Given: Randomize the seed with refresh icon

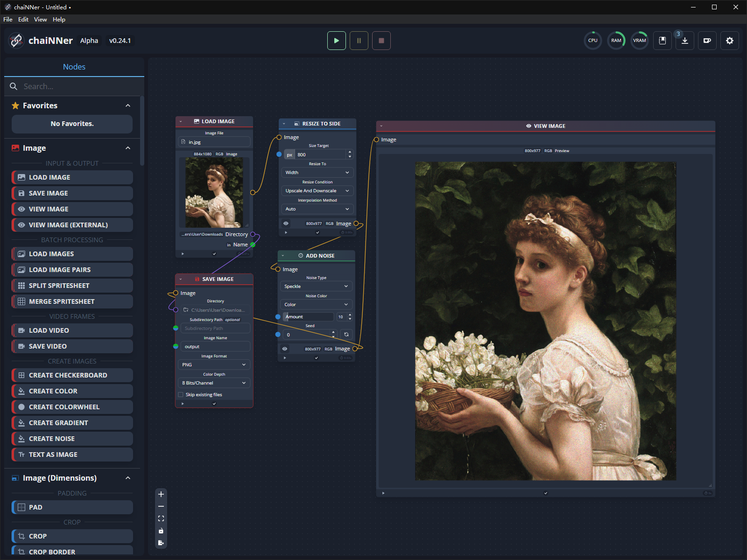Looking at the screenshot, I should pyautogui.click(x=346, y=335).
